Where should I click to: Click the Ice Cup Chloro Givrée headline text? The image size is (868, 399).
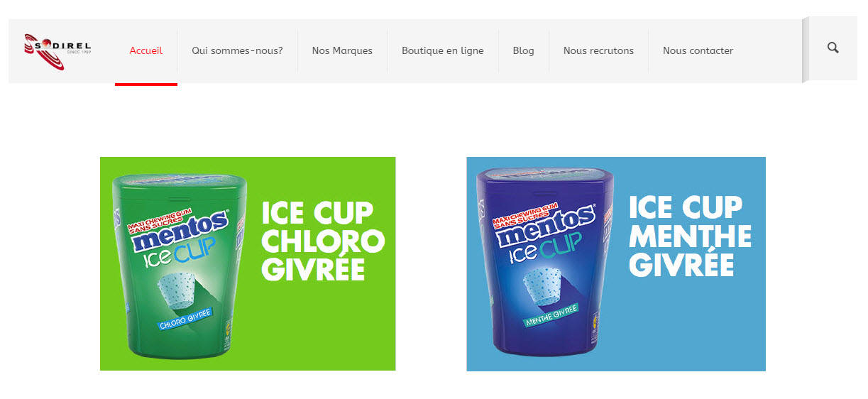[x=323, y=241]
